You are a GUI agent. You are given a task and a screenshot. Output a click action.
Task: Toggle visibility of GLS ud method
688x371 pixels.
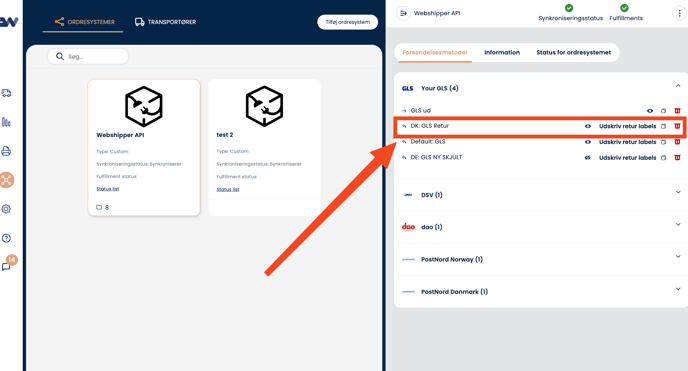(x=650, y=111)
